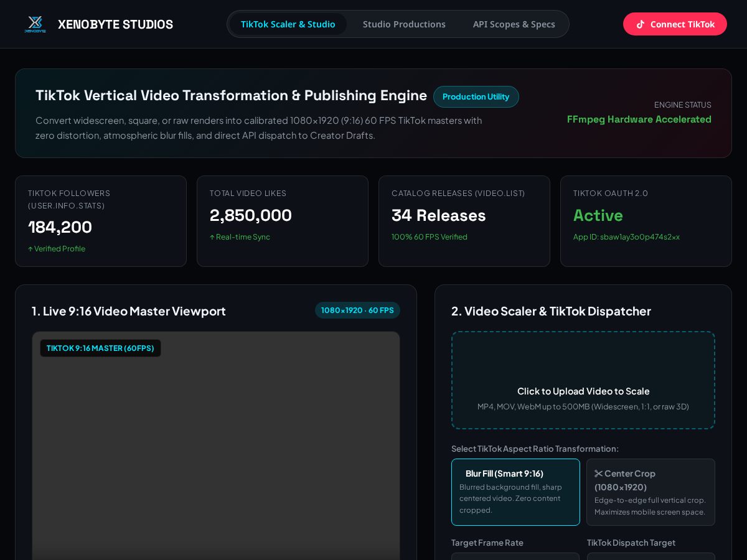Viewport: 747px width, 560px height.
Task: Click the TikTok Vertical Video Transformation heading
Action: coord(231,95)
